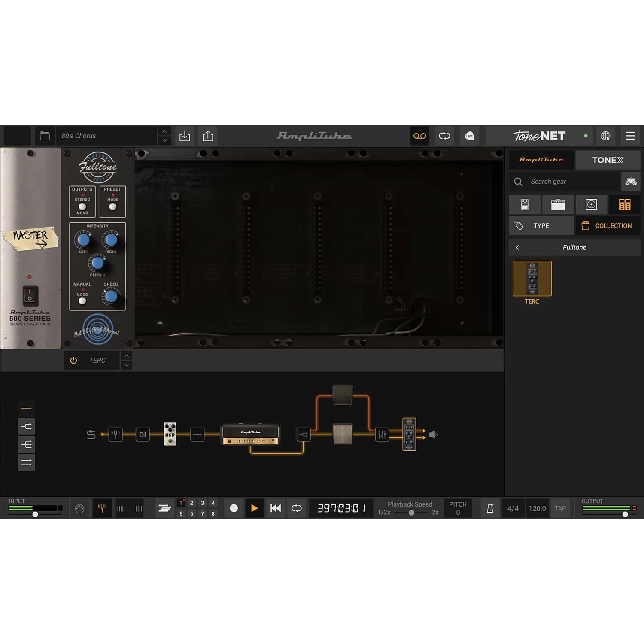Toggle the TERC power bypass button
Screen dimensions: 644x644
click(x=73, y=361)
